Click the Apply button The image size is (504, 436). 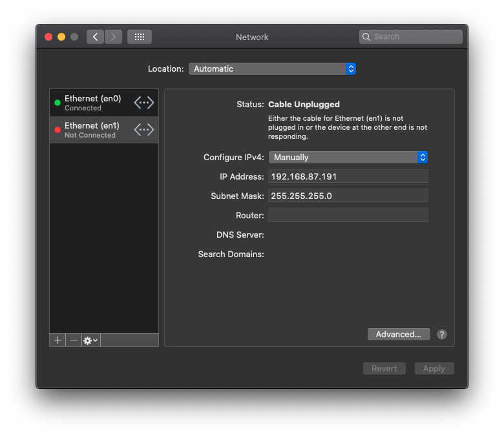pyautogui.click(x=434, y=369)
